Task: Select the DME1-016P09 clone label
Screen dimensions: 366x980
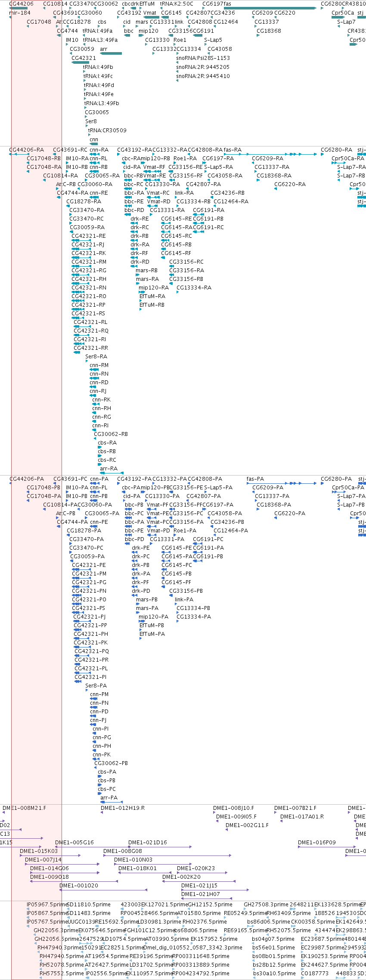Action: [x=317, y=843]
